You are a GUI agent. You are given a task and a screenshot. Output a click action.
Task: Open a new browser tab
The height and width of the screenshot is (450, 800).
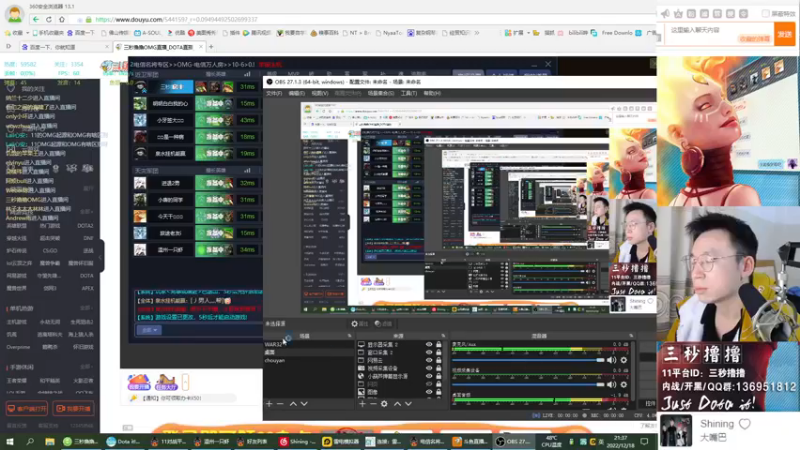(211, 47)
